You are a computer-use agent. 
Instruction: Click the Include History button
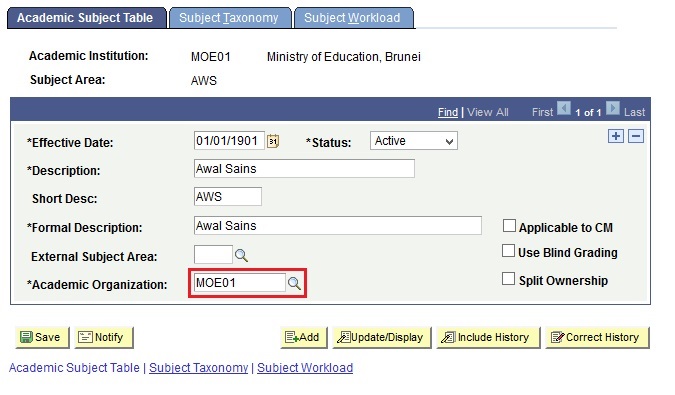tap(488, 337)
